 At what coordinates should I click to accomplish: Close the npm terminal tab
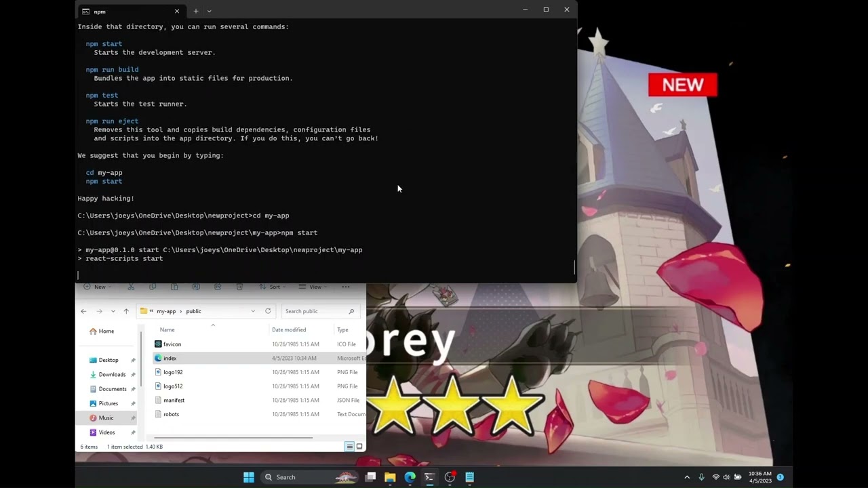pyautogui.click(x=177, y=11)
